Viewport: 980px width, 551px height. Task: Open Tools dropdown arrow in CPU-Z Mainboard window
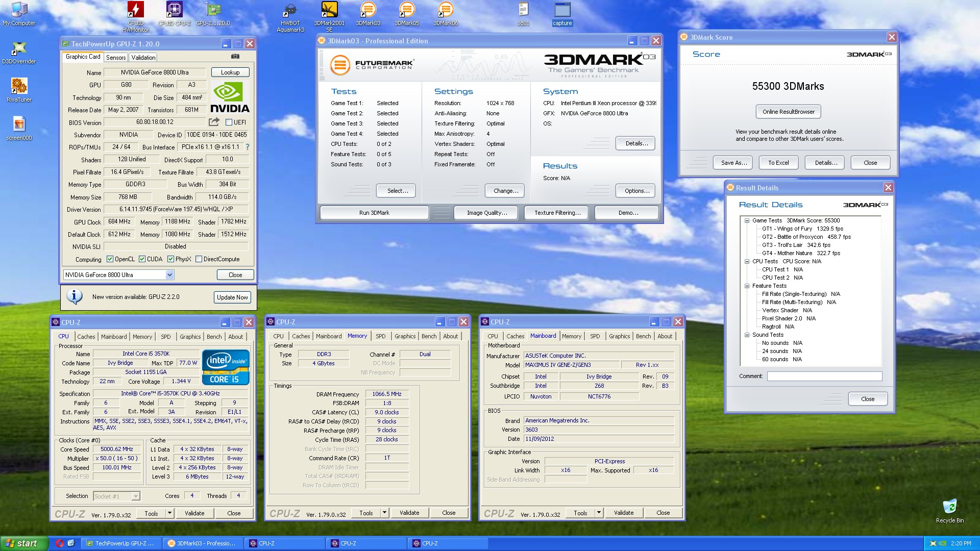599,513
